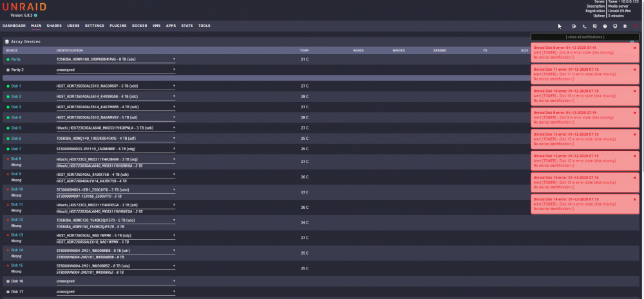Screen dimensions: 644x299
Task: Open the Settings tab
Action: [95, 26]
